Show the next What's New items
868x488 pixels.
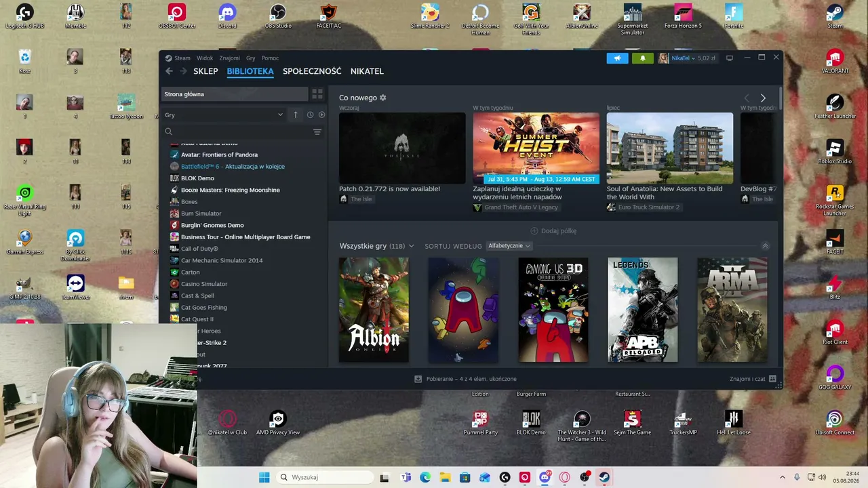pyautogui.click(x=763, y=98)
